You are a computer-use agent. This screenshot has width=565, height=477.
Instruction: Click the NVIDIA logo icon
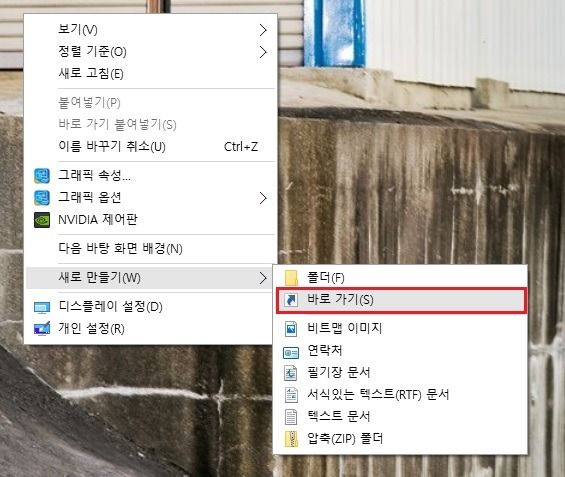coord(42,220)
